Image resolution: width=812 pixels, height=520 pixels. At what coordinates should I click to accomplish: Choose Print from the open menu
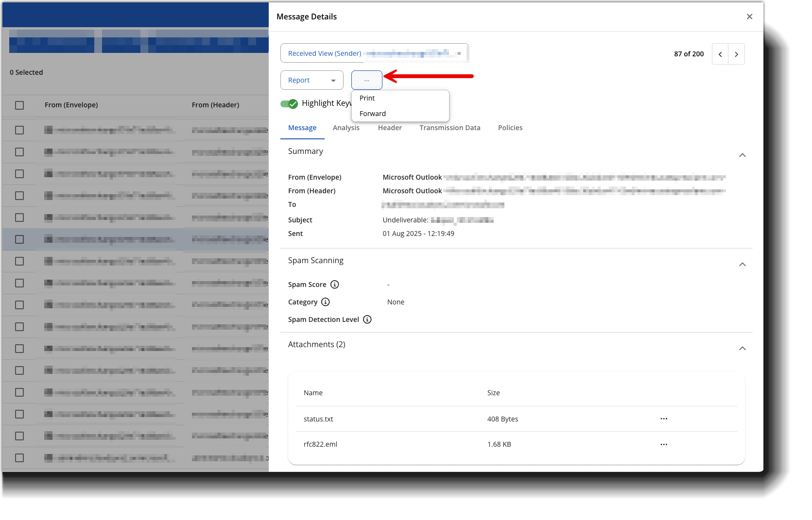(x=367, y=98)
